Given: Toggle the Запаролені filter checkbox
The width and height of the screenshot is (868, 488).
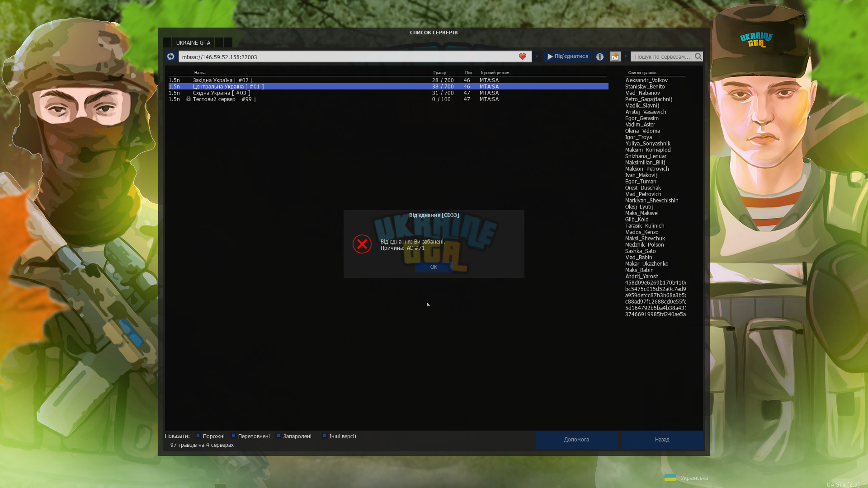Looking at the screenshot, I should [278, 436].
